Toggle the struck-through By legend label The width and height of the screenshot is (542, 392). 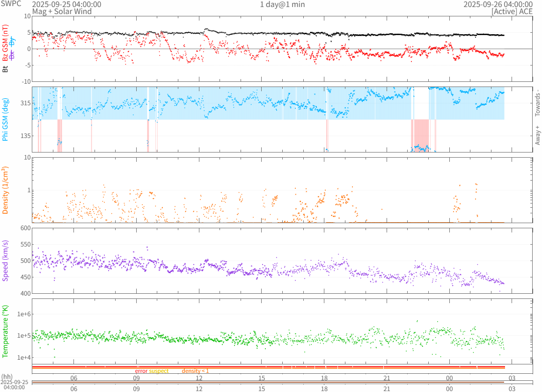tap(12, 41)
